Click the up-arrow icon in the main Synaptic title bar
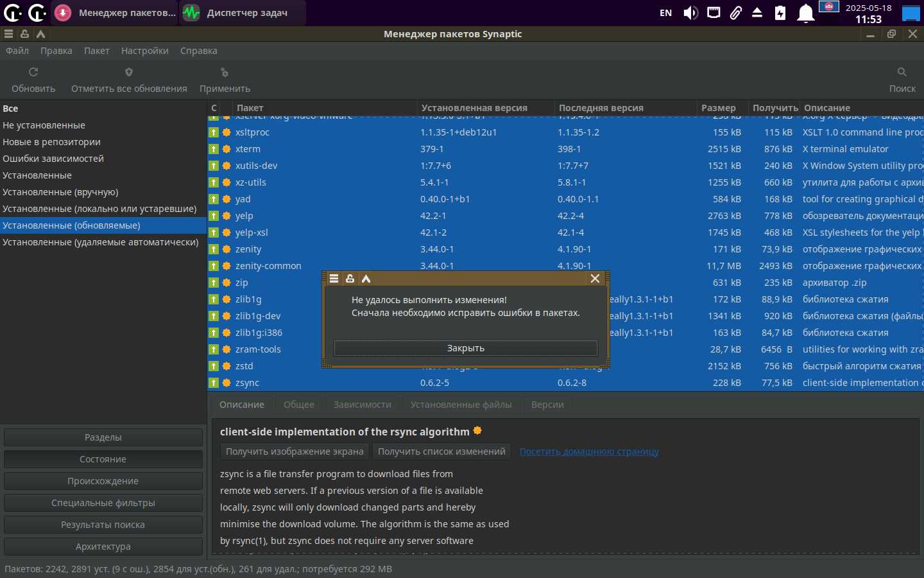Screen dimensions: 924x578 point(41,34)
